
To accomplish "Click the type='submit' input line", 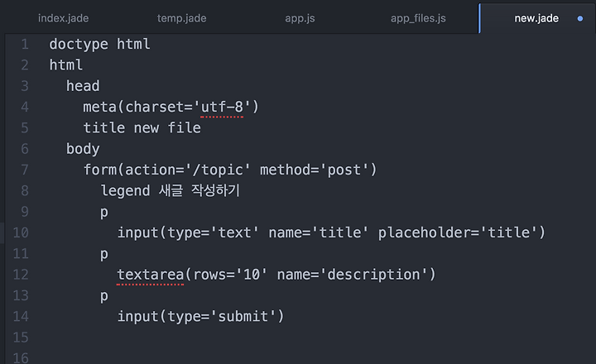I will coord(200,317).
